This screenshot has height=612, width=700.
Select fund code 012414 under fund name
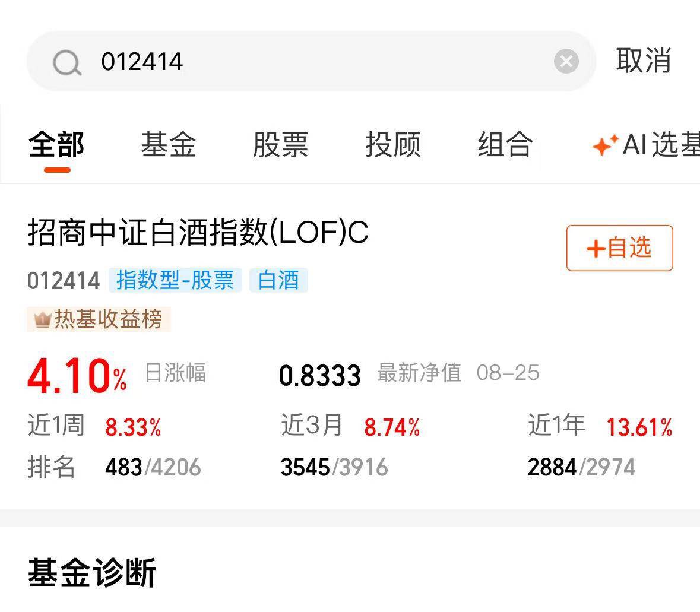(x=64, y=281)
